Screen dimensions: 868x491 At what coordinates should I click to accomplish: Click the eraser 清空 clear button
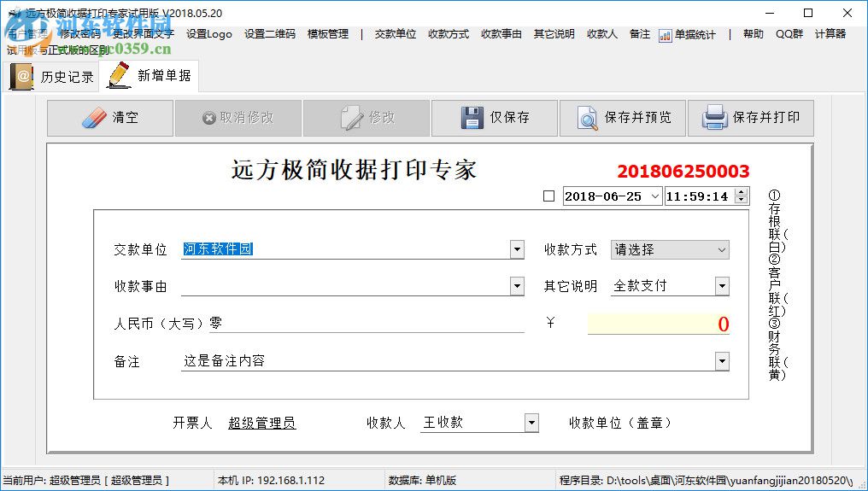[x=110, y=118]
